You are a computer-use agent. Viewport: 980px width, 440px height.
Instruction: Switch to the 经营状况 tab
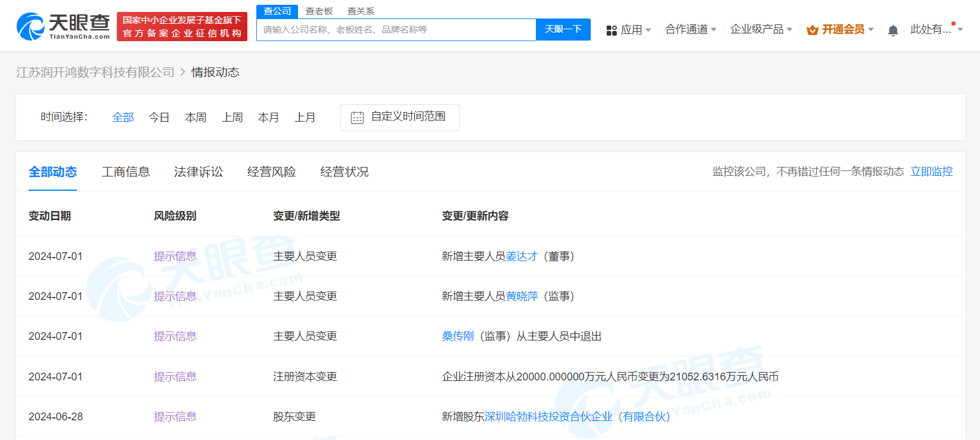click(344, 172)
